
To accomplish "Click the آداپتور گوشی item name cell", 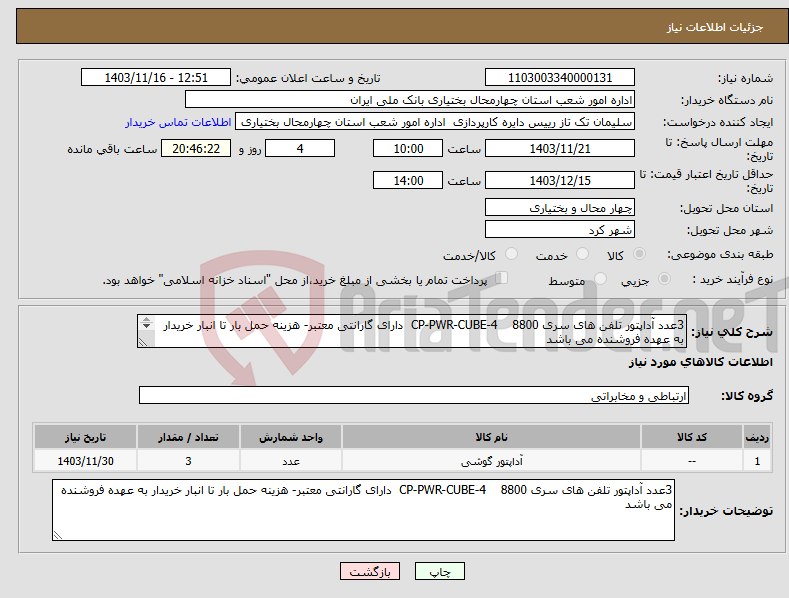I will pos(491,461).
